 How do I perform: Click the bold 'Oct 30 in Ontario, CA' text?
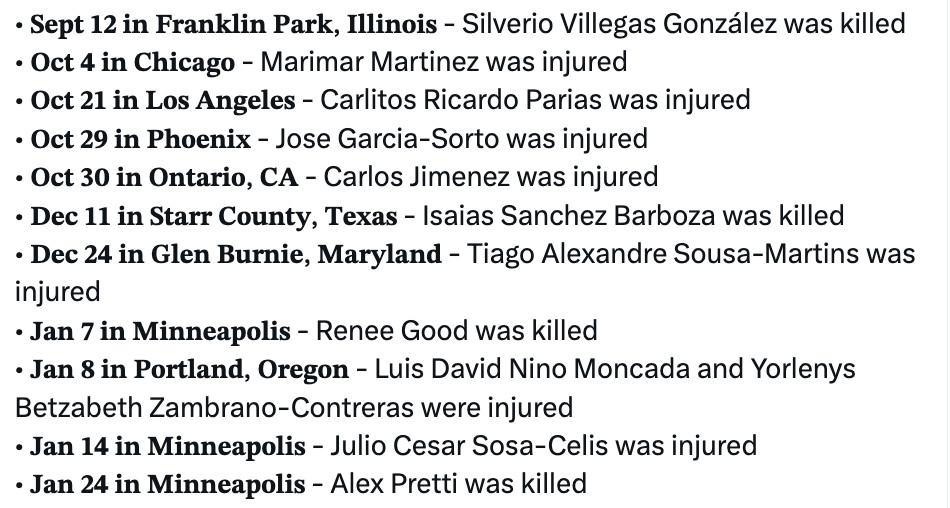point(158,177)
